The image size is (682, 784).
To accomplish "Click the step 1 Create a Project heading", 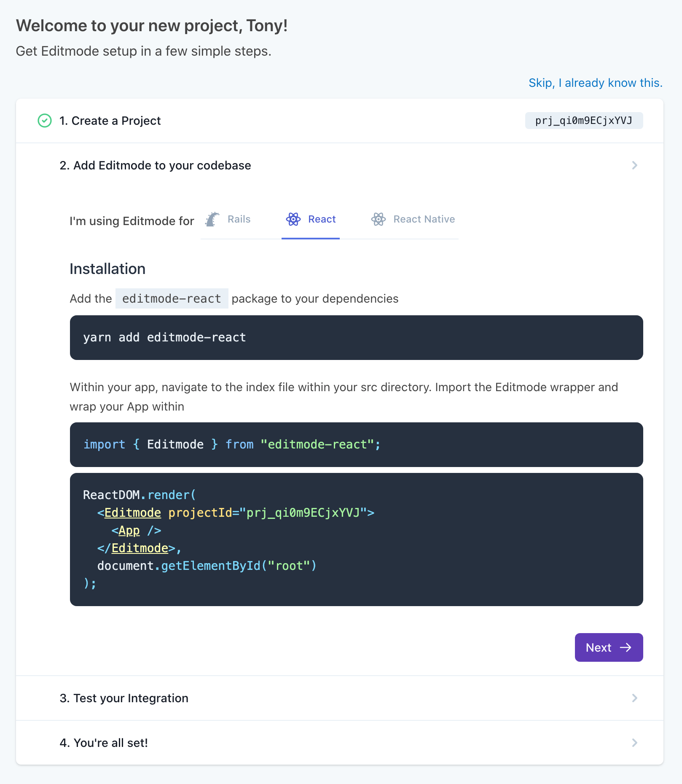I will click(110, 121).
